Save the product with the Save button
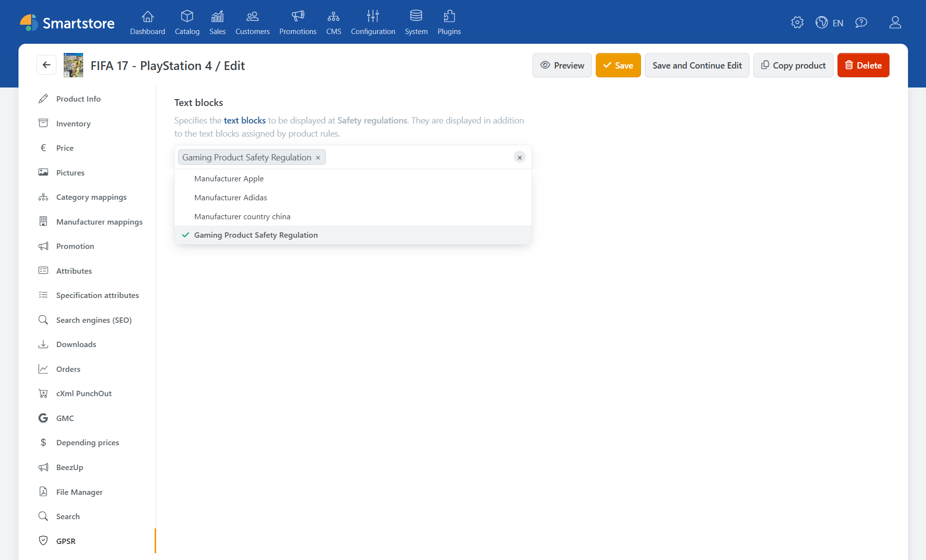Viewport: 926px width, 560px height. pyautogui.click(x=618, y=65)
